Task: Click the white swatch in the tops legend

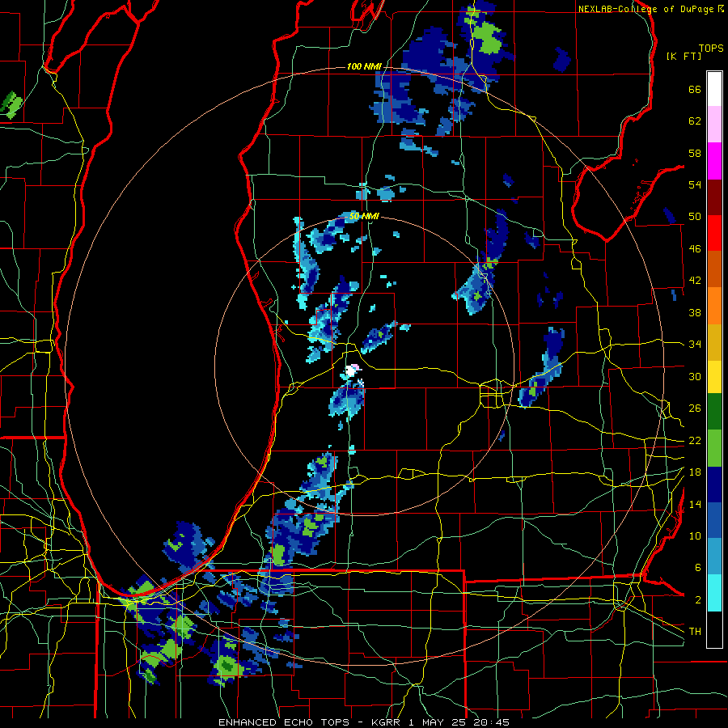Action: click(714, 89)
